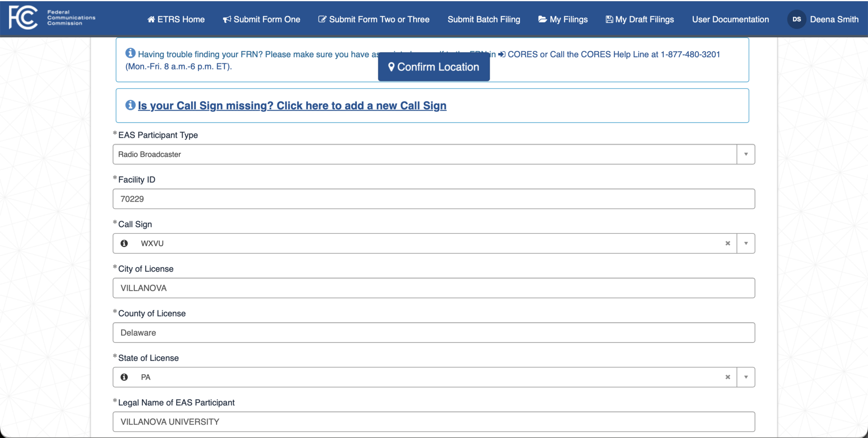Open the DS user avatar
This screenshot has height=438, width=868.
pos(796,19)
